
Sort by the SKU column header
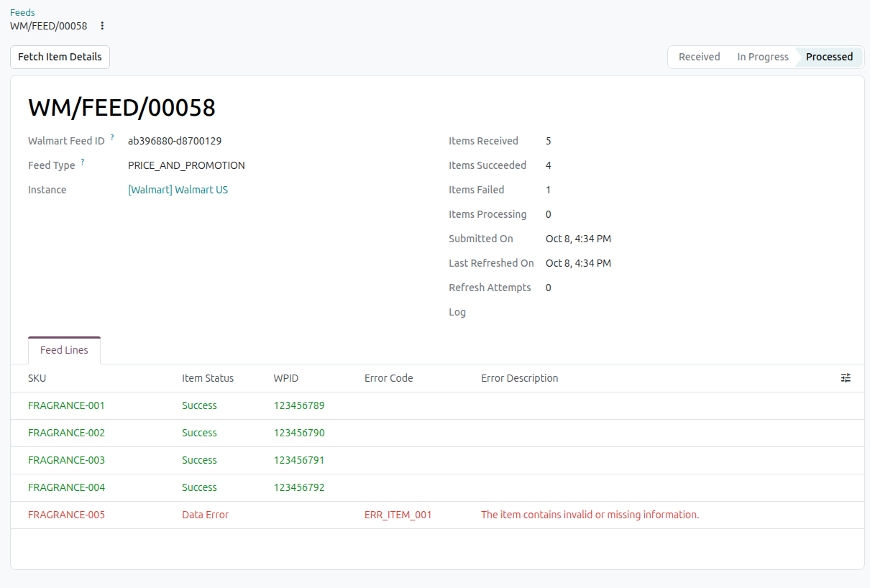pos(37,378)
